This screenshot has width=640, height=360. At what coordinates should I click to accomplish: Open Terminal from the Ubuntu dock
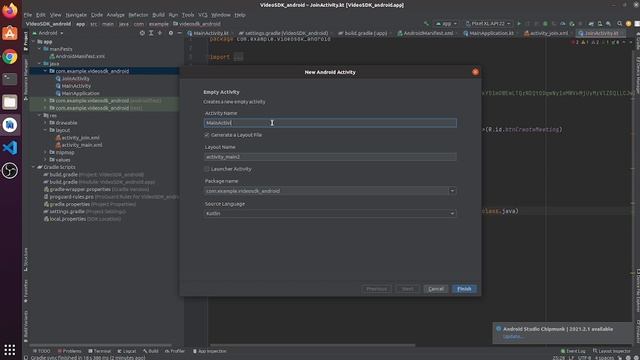point(10,79)
